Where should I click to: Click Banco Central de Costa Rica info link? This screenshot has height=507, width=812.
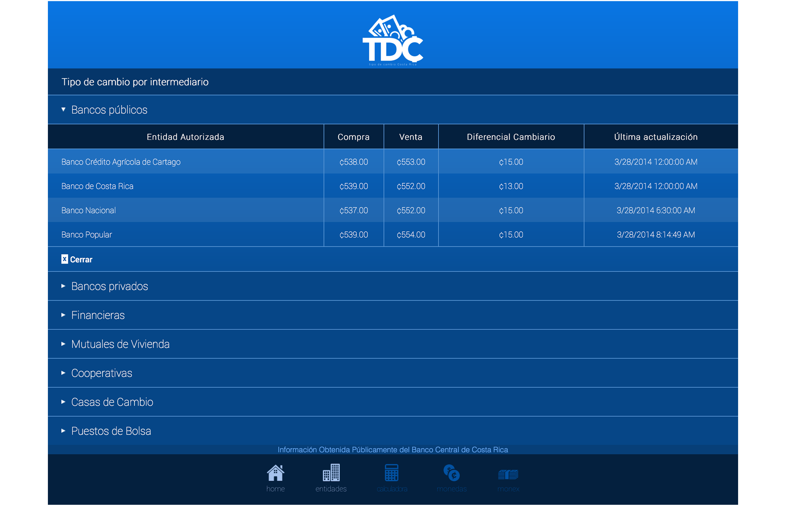click(393, 450)
